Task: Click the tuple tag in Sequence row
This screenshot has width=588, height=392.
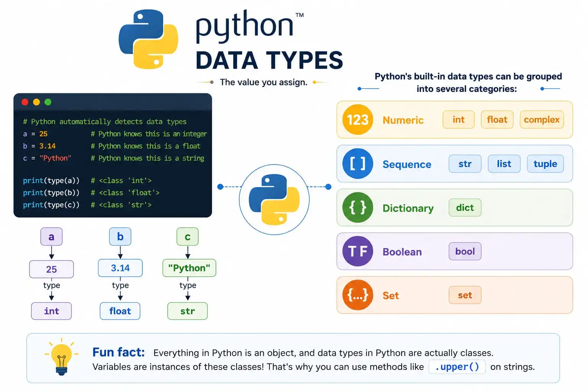Action: tap(546, 163)
